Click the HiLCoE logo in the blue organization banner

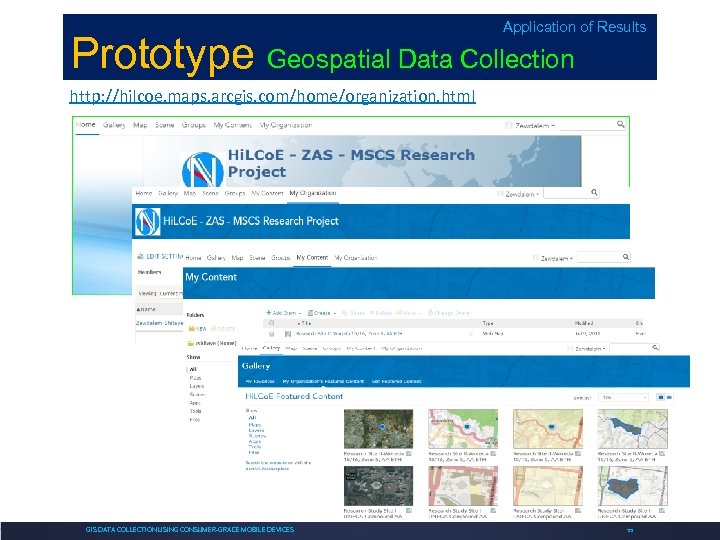coord(147,221)
